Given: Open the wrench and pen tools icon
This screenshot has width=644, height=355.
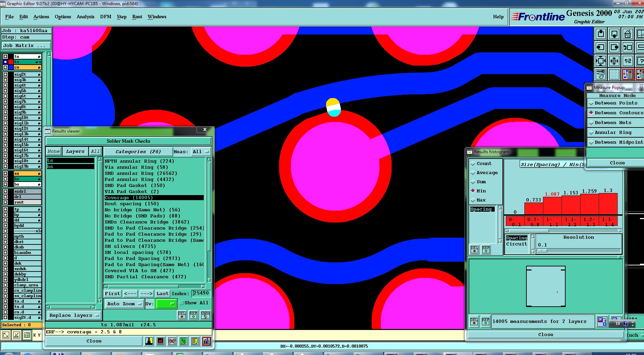Looking at the screenshot, I should [x=601, y=74].
